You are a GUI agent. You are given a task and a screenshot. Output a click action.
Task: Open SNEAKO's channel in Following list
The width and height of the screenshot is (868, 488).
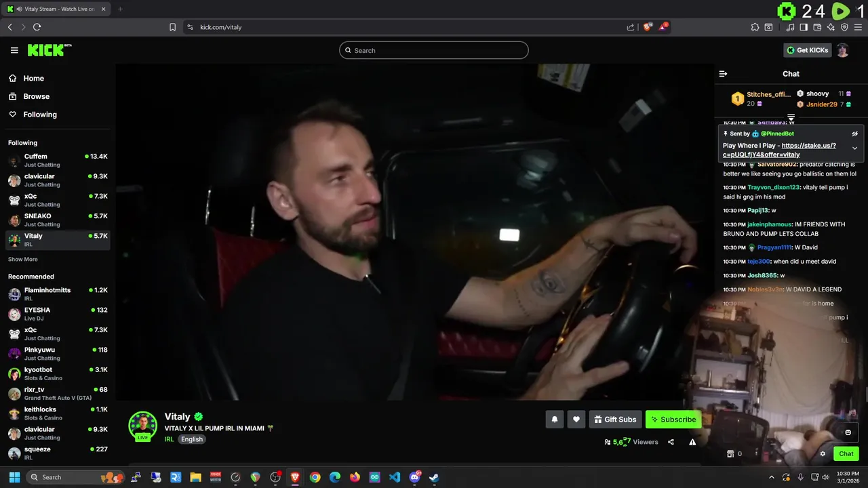click(58, 220)
